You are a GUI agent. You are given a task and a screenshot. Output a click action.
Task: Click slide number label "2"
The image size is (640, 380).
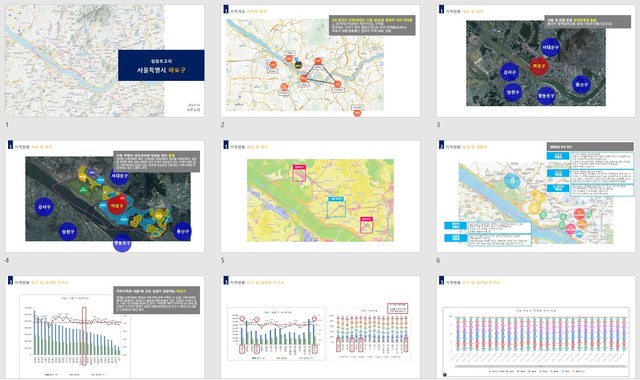coord(222,124)
